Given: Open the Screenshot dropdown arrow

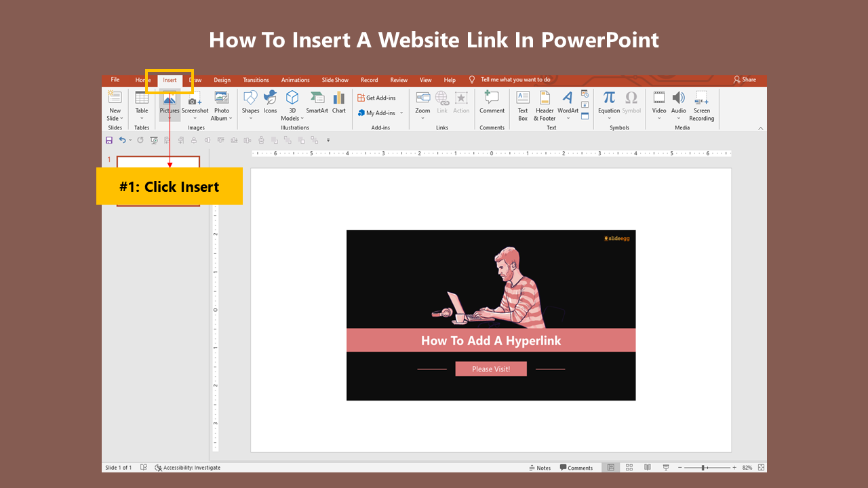Looking at the screenshot, I should pyautogui.click(x=195, y=119).
